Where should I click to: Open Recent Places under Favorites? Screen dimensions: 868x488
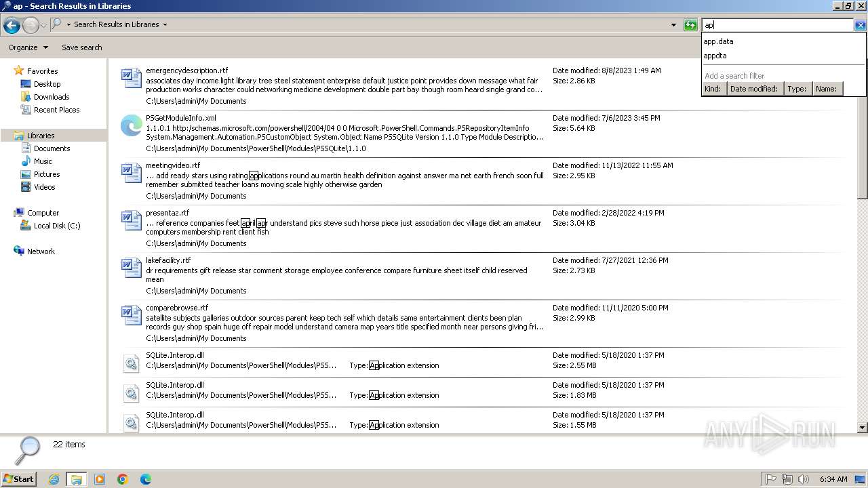tap(56, 110)
